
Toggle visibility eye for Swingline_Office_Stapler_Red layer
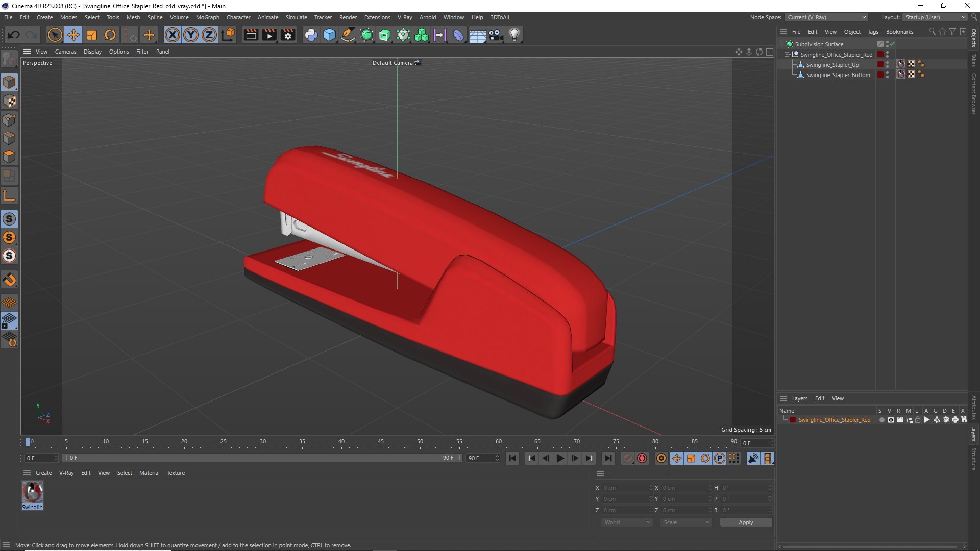click(x=891, y=420)
